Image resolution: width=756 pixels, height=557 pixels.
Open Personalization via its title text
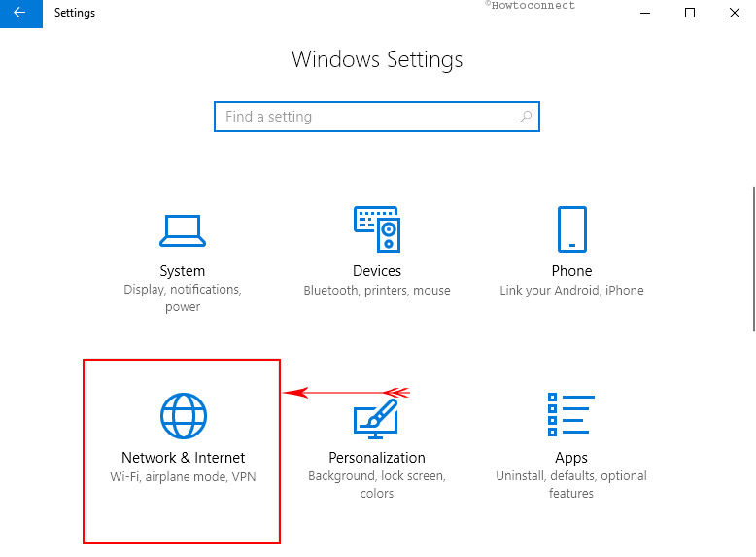click(x=377, y=458)
